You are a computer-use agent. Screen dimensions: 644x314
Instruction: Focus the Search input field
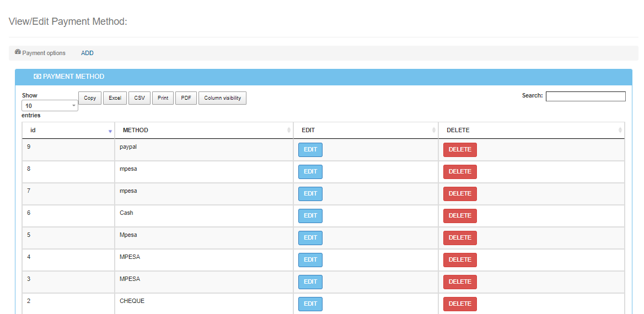click(585, 96)
